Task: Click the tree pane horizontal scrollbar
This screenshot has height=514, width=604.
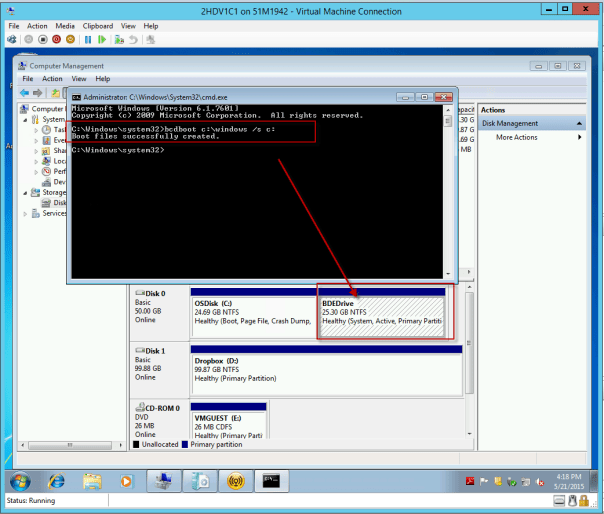Action: point(72,445)
